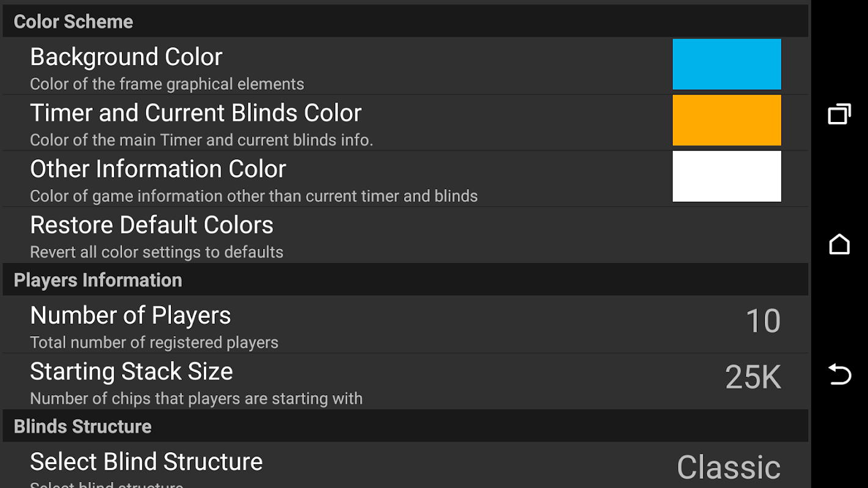The image size is (868, 488).
Task: Tap the Players Information section header
Action: [x=98, y=280]
